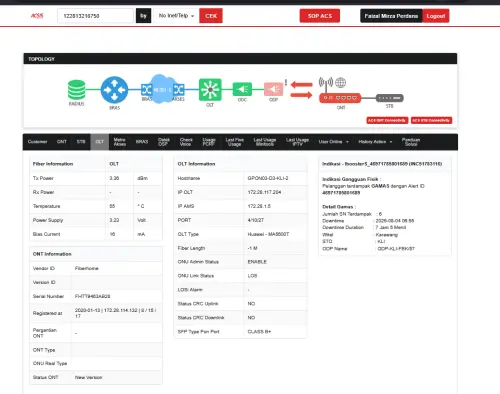The image size is (500, 394).
Task: Click the SOP ACS button
Action: pyautogui.click(x=320, y=16)
